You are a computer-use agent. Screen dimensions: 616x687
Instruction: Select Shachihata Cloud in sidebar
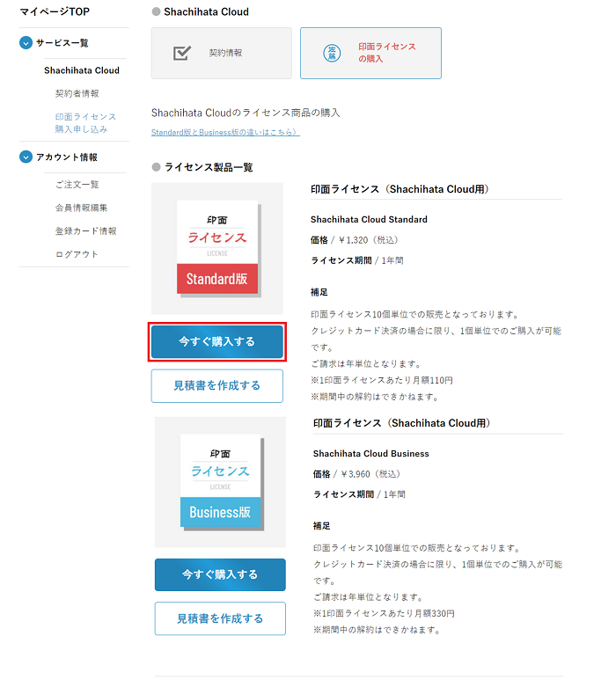tap(82, 70)
